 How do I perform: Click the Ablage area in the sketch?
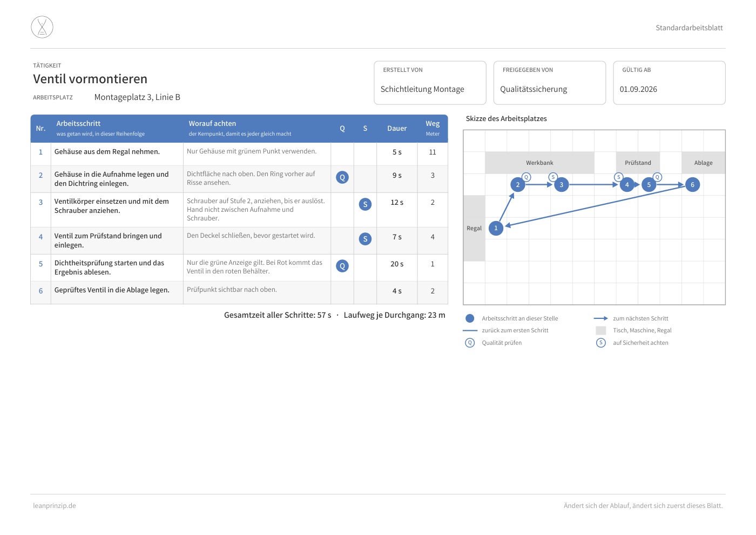[x=703, y=163]
